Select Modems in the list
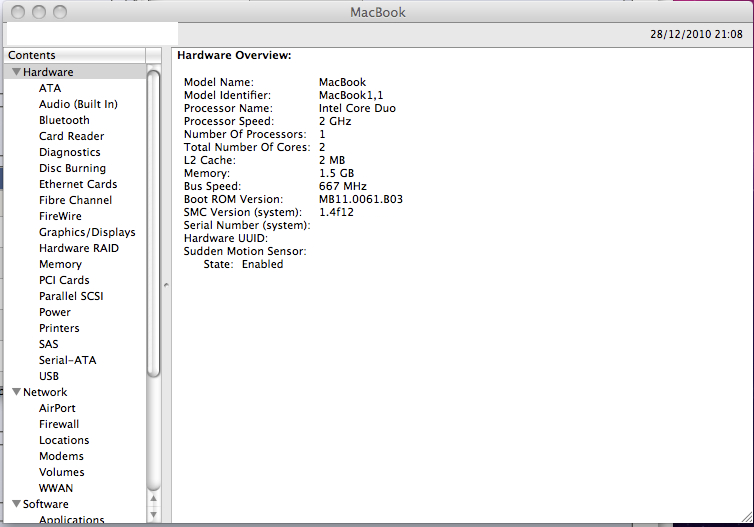Screen dimensions: 754x527 [62, 456]
